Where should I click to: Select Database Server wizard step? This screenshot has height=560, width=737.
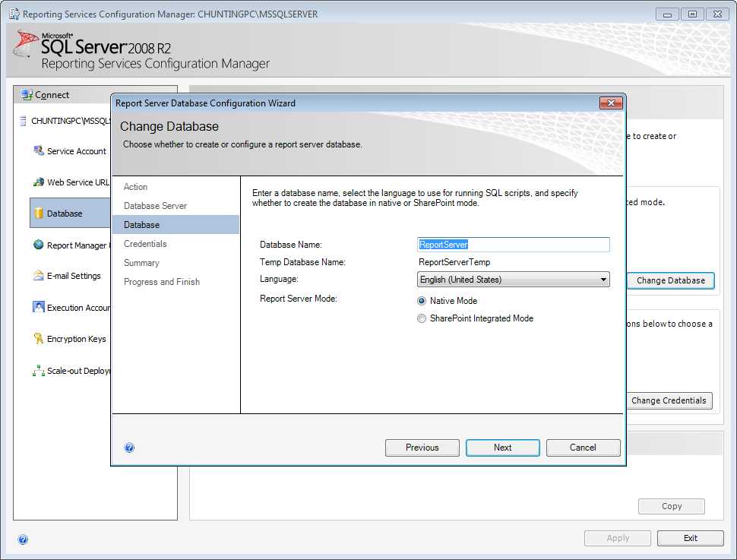click(155, 205)
